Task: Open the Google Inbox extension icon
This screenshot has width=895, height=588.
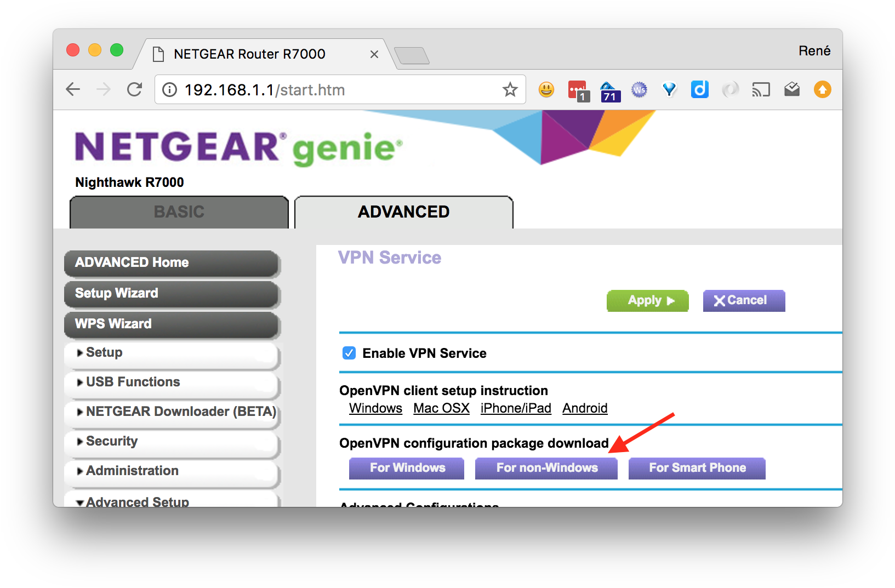Action: pyautogui.click(x=791, y=89)
